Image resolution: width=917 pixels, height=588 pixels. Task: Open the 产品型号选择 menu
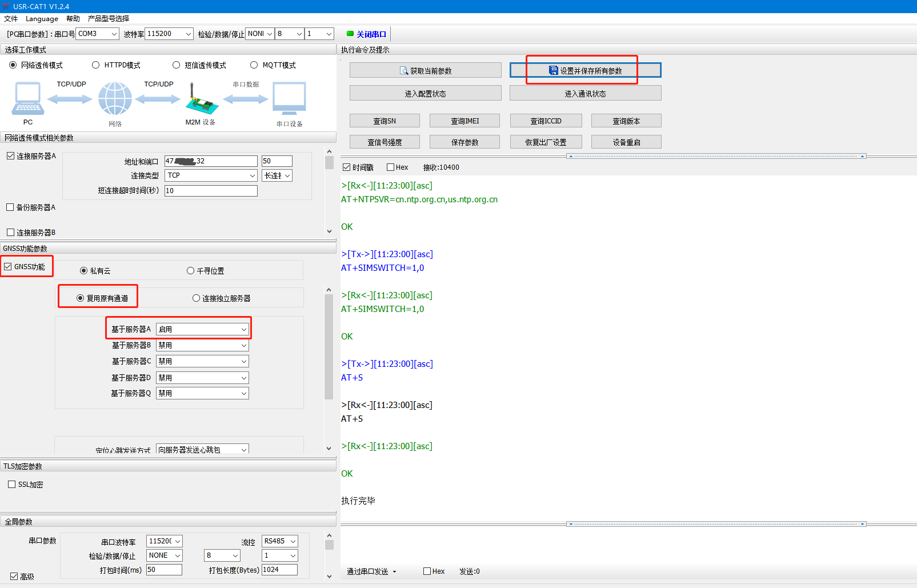click(x=108, y=18)
